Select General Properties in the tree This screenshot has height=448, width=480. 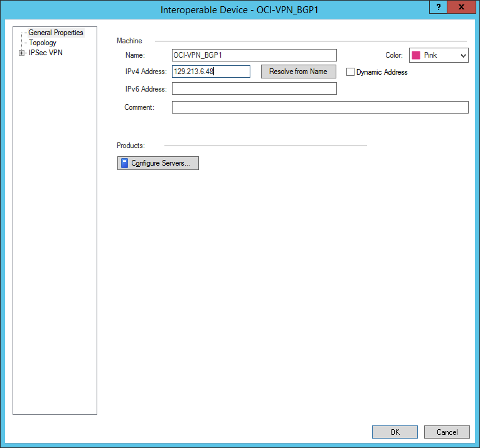55,33
